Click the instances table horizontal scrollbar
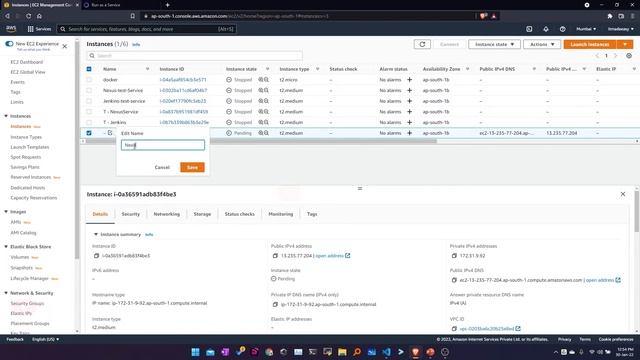The image size is (640, 360). tap(261, 141)
